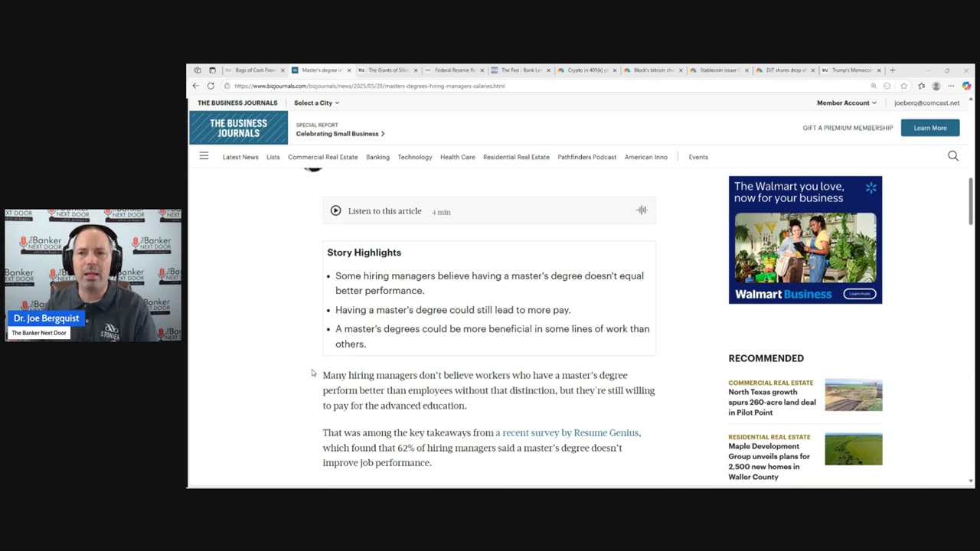This screenshot has height=551, width=980.
Task: Open the Copilot icon in browser toolbar
Action: click(x=966, y=86)
